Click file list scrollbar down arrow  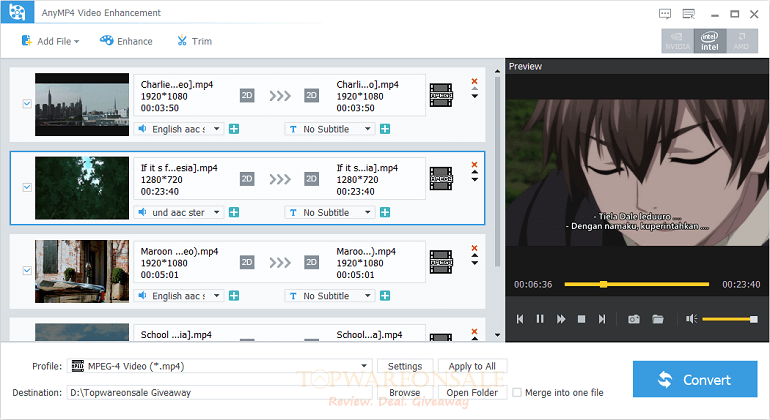497,336
